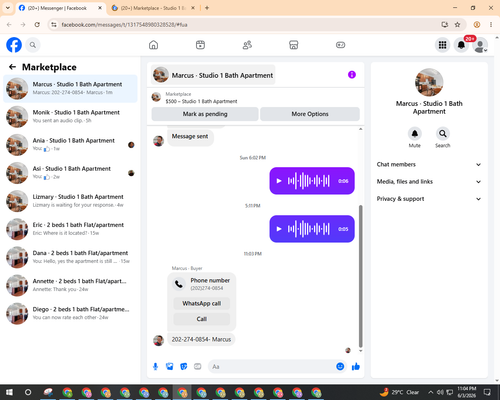Open the taskbar clock showing 11:04 PM
This screenshot has height=400, width=500.
pyautogui.click(x=466, y=392)
